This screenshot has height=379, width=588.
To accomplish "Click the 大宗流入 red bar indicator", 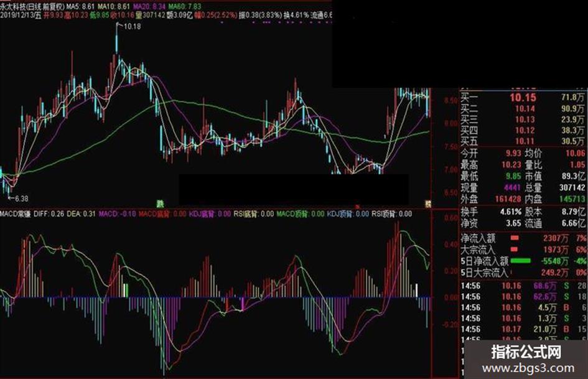I will pos(515,249).
